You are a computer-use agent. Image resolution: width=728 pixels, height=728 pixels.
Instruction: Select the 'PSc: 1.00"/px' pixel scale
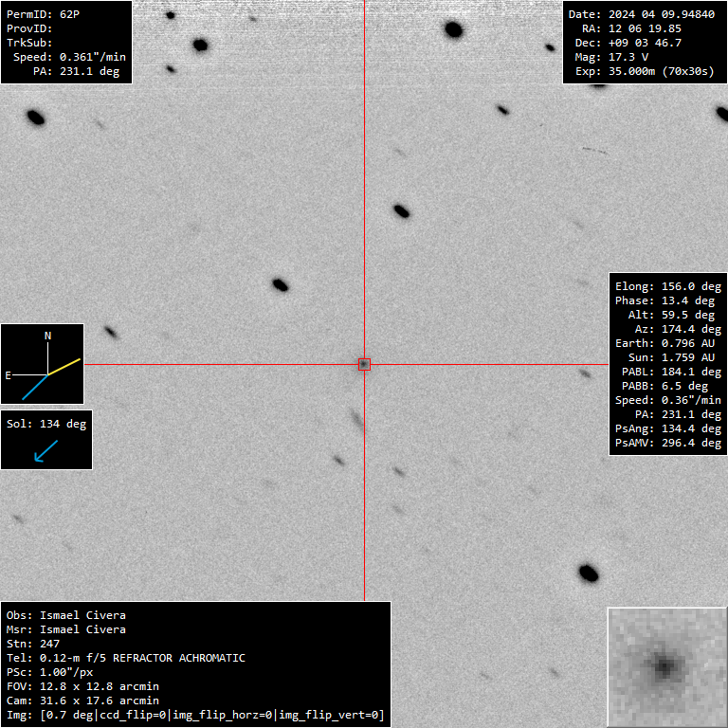49,672
